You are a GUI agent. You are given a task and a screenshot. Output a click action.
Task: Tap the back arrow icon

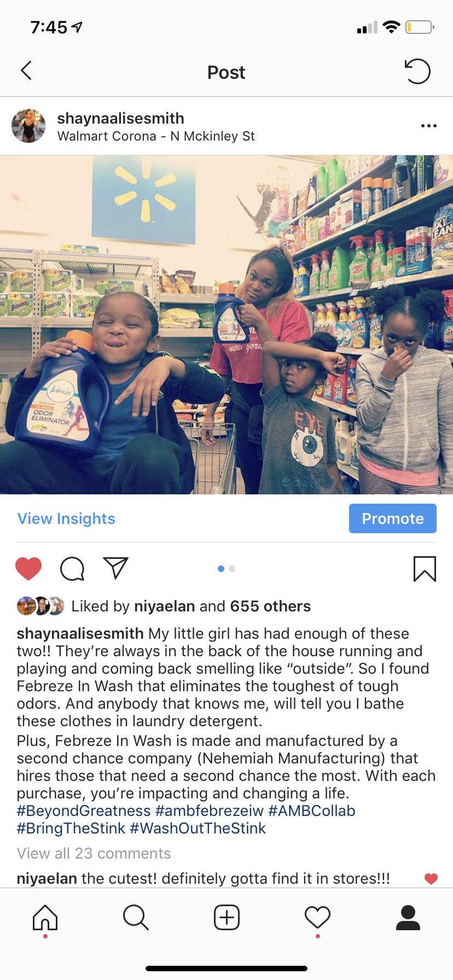pyautogui.click(x=26, y=71)
